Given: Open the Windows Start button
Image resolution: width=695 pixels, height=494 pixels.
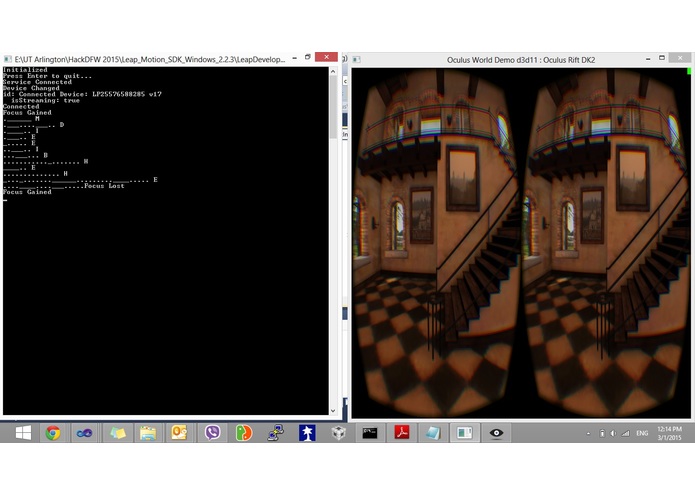Looking at the screenshot, I should [23, 432].
